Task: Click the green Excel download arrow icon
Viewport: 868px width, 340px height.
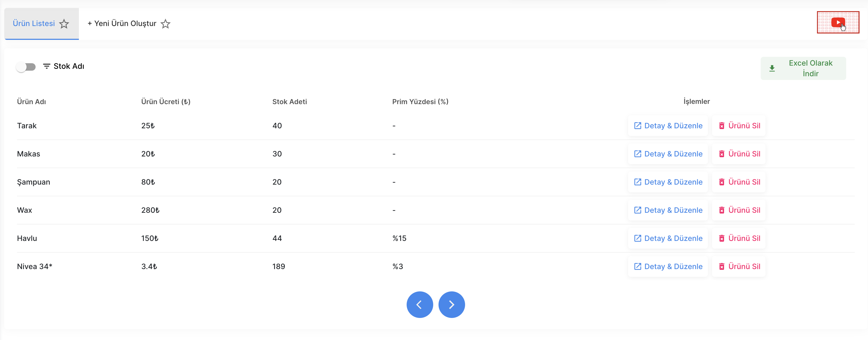Action: [x=772, y=69]
